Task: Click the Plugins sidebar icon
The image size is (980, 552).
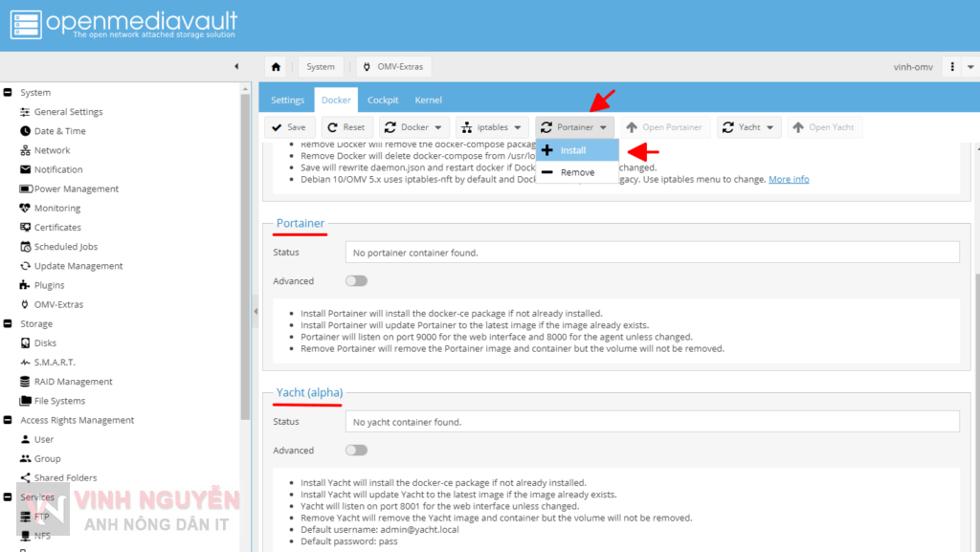Action: pos(24,284)
